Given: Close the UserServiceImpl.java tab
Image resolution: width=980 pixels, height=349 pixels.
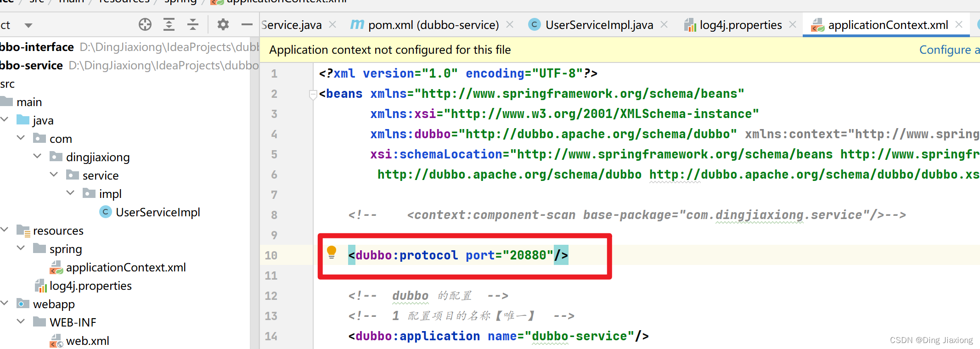Looking at the screenshot, I should 664,24.
